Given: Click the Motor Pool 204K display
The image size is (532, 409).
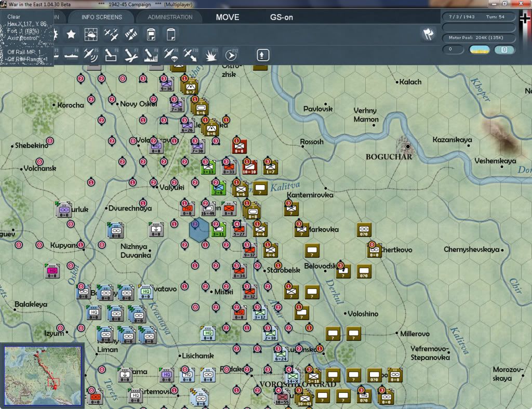Looking at the screenshot, I should click(x=478, y=37).
